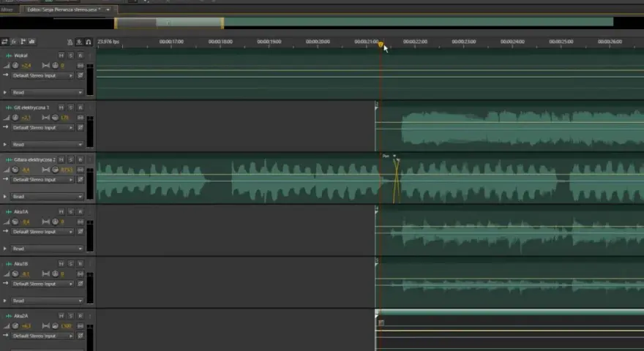Toggle sum to mono on Aku1B track

coord(80,273)
